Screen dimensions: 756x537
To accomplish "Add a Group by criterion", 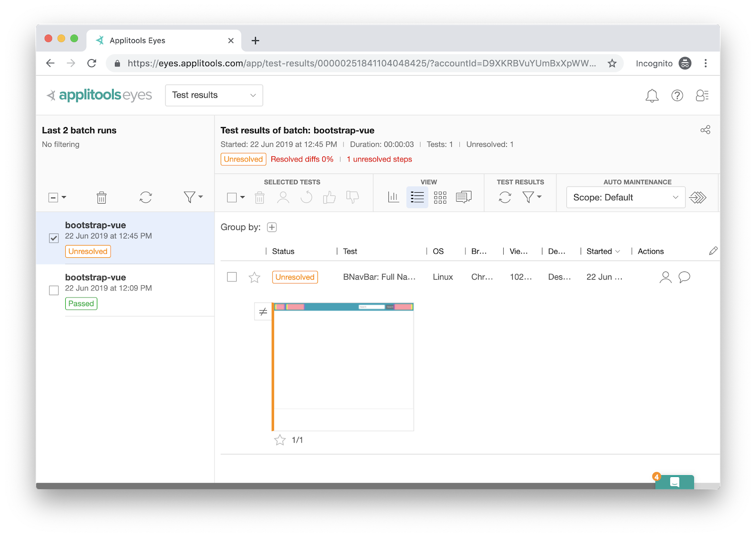I will coord(272,228).
